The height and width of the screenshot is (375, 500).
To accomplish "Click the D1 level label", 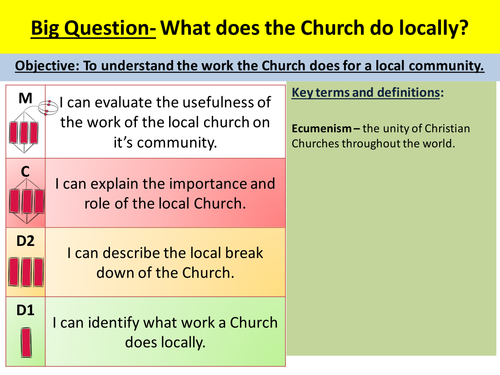I will [25, 310].
